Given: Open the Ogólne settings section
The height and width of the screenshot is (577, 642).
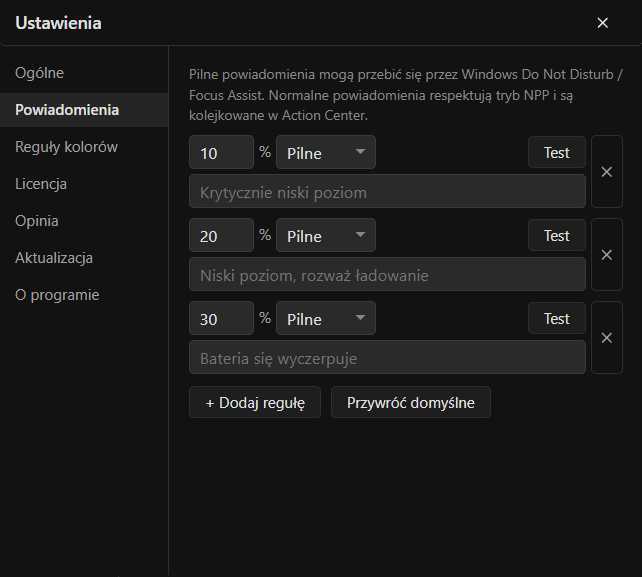Looking at the screenshot, I should click(84, 73).
